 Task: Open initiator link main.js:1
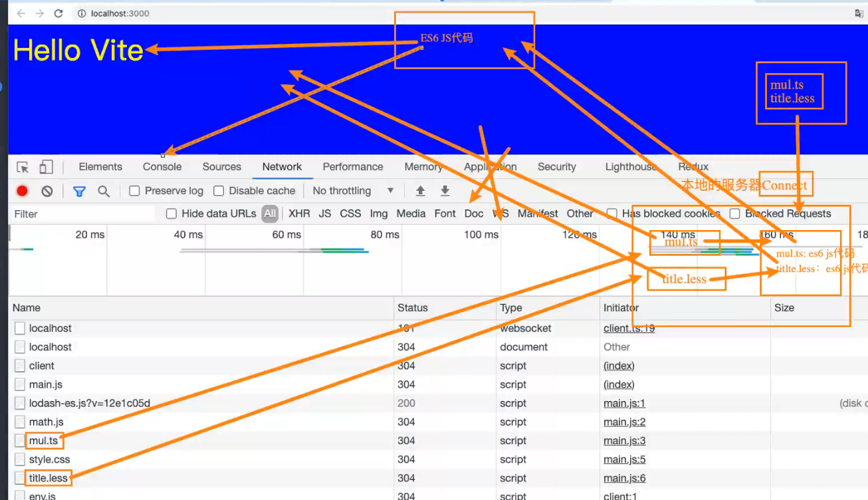624,403
